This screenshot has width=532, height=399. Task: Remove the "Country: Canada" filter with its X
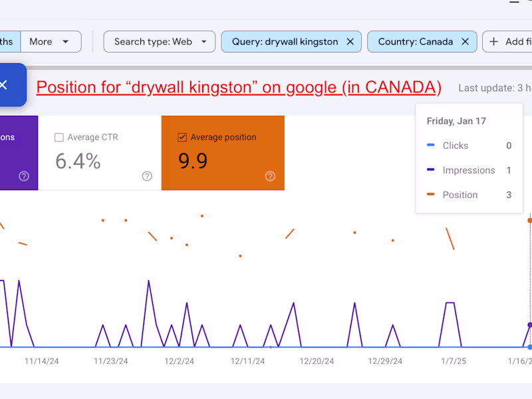465,41
